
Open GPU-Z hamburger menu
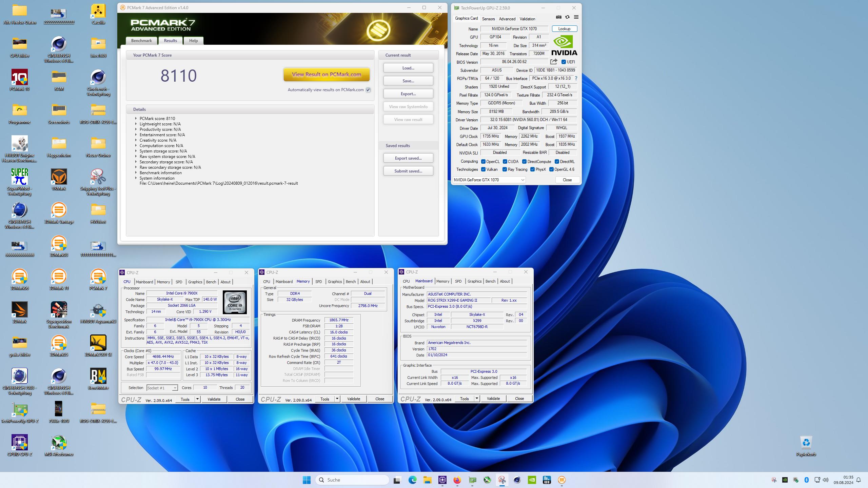tap(576, 17)
